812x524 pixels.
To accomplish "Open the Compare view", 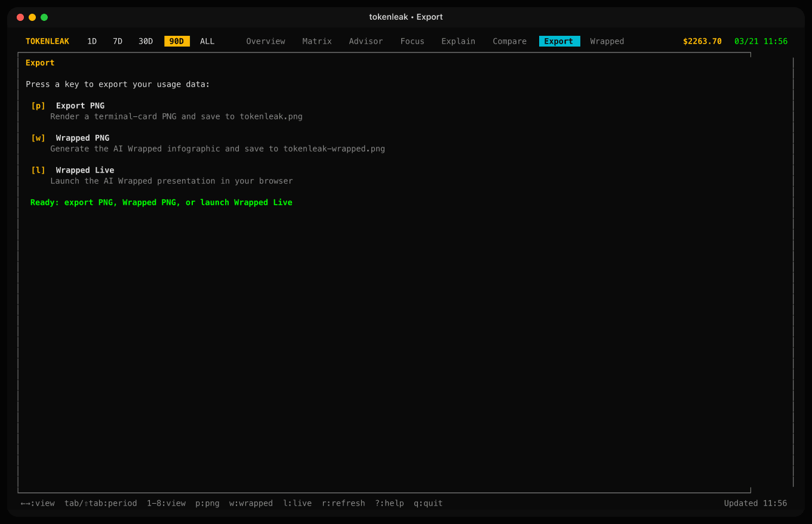I will click(510, 41).
